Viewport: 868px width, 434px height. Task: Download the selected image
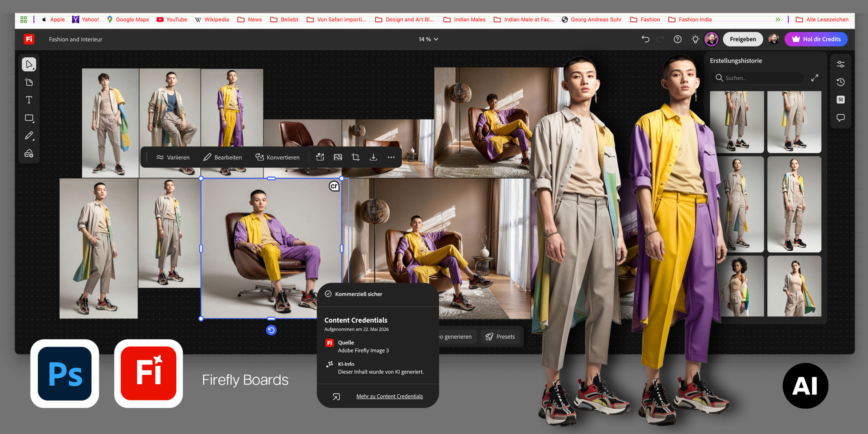click(x=373, y=157)
